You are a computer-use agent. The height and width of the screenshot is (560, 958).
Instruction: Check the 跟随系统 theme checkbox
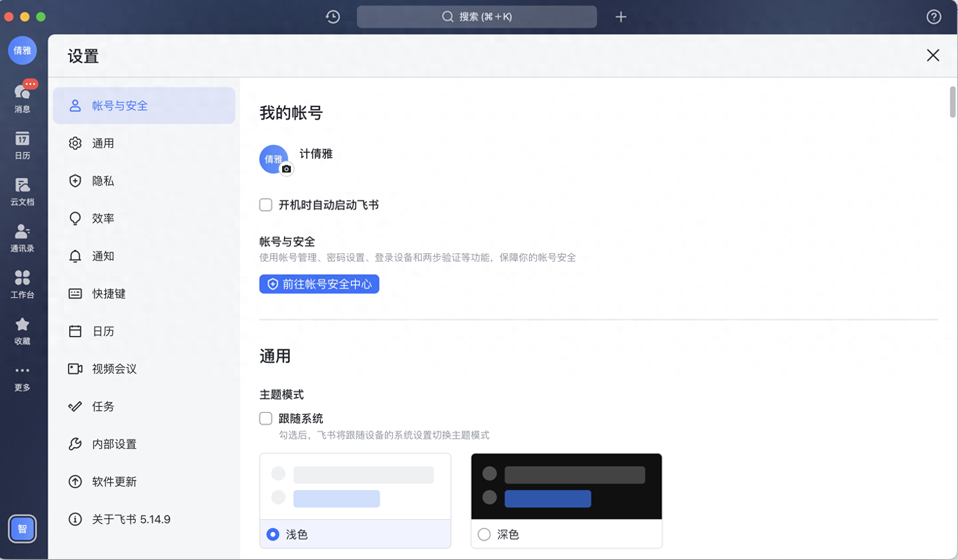[266, 418]
